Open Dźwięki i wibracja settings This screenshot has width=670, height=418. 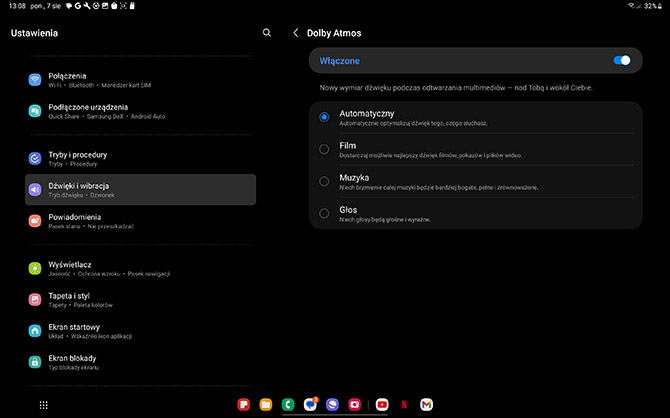[x=140, y=189]
